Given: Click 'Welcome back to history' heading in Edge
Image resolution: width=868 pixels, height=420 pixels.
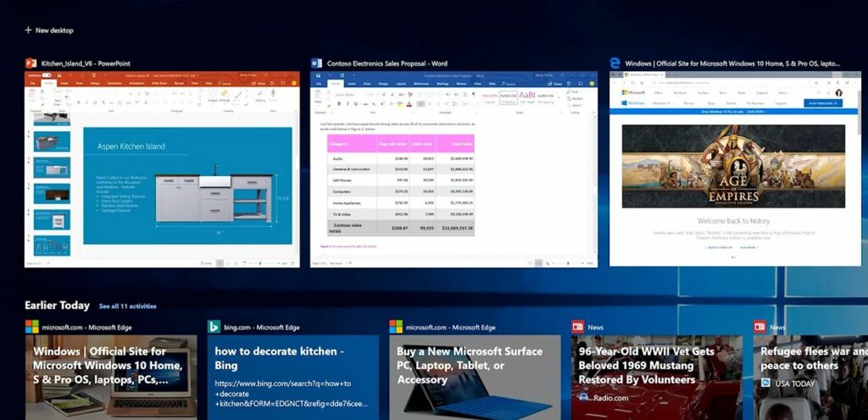Looking at the screenshot, I should [x=733, y=221].
